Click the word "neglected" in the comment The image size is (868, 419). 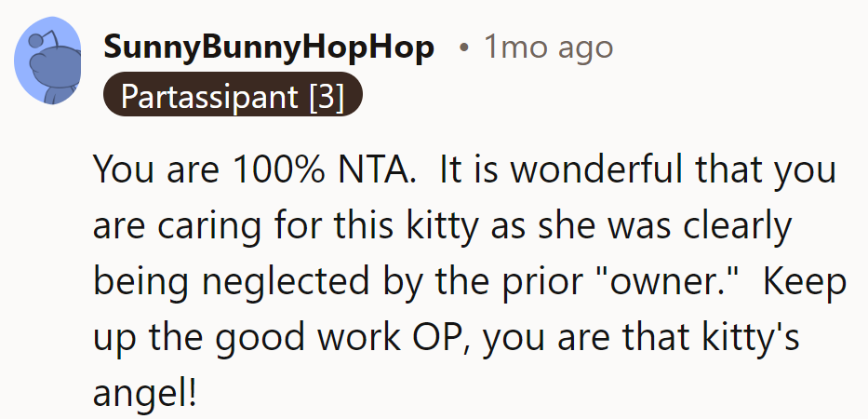pos(292,282)
